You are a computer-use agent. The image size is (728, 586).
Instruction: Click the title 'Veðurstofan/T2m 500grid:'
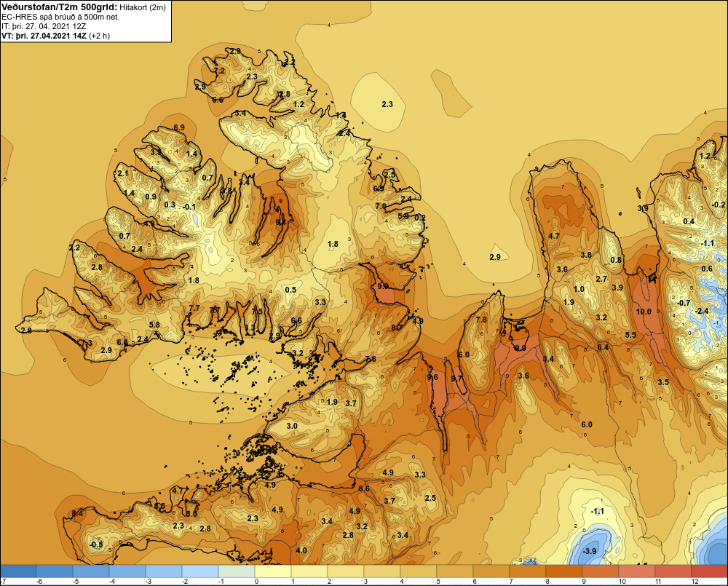(x=60, y=7)
